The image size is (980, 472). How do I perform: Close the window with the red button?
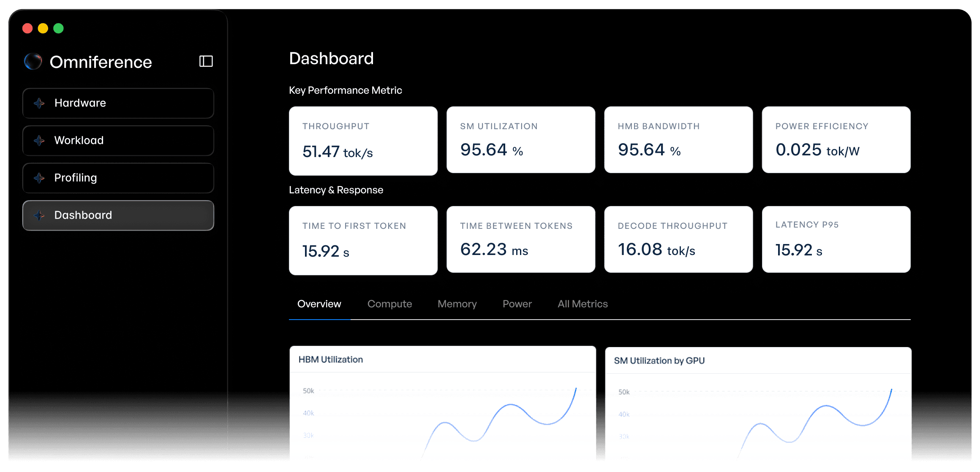(x=27, y=28)
